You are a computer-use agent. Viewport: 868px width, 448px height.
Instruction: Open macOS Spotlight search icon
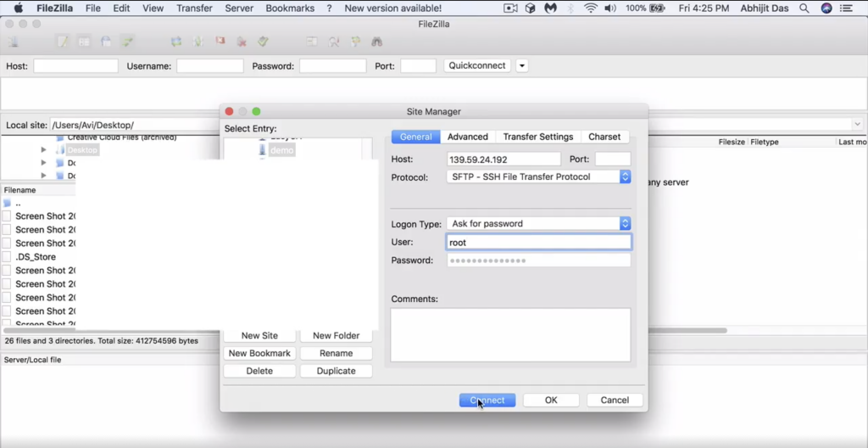pyautogui.click(x=804, y=8)
